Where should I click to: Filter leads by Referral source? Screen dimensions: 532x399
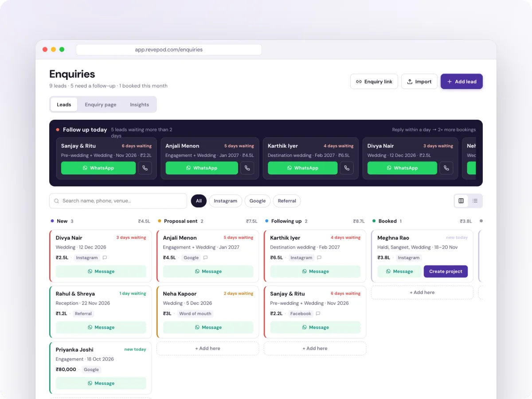tap(287, 201)
